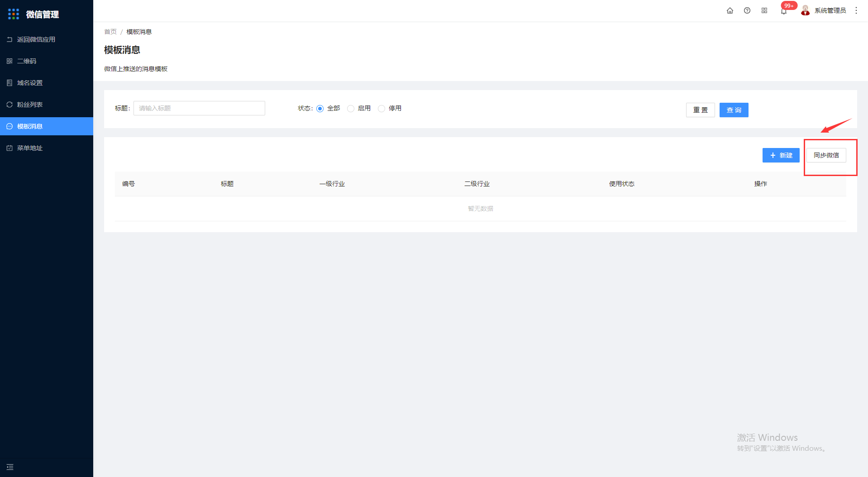The image size is (868, 477).
Task: Click the 标题 column header
Action: 227,184
